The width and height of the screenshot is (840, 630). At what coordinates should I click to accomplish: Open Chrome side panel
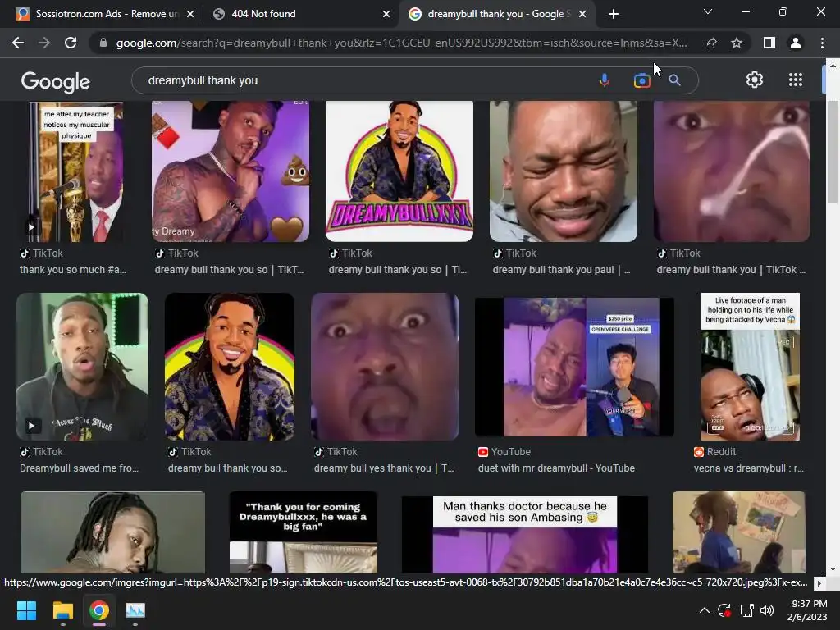pos(769,43)
